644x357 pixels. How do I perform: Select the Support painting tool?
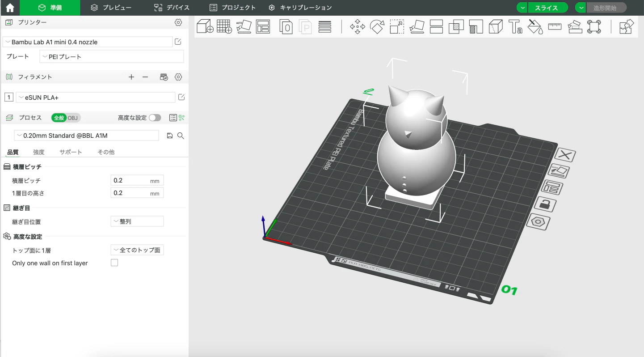click(476, 26)
